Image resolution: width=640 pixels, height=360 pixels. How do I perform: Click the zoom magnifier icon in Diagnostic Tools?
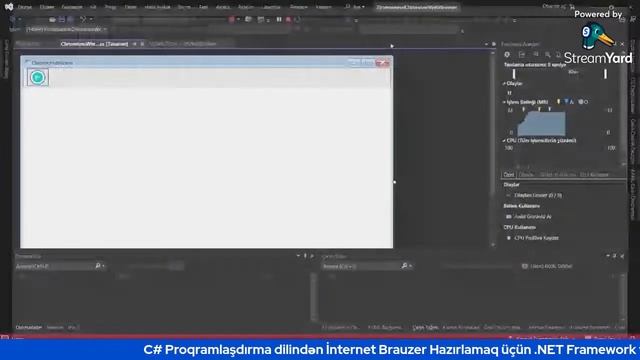[547, 54]
